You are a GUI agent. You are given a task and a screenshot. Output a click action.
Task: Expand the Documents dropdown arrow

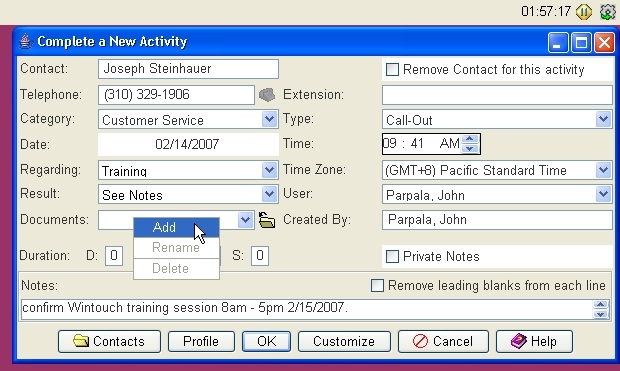tap(246, 220)
